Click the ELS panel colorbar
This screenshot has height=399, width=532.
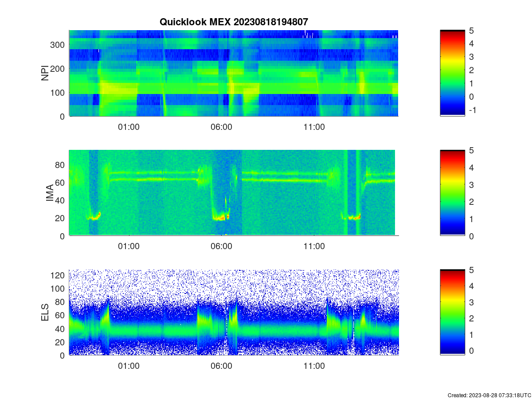point(452,312)
